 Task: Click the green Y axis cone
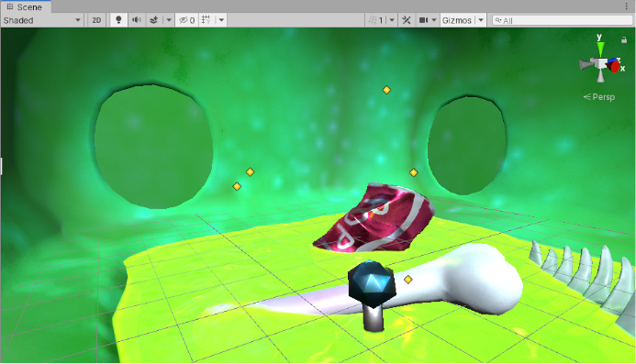(x=600, y=49)
